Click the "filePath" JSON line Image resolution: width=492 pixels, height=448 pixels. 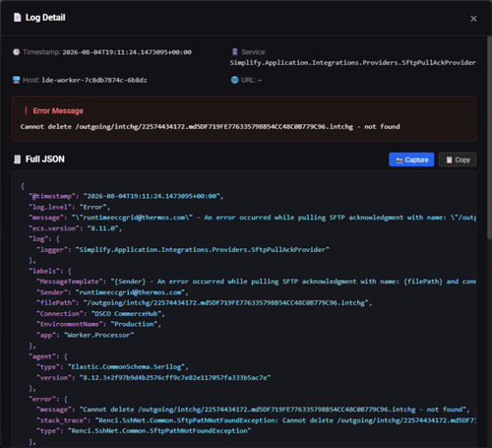(x=205, y=303)
